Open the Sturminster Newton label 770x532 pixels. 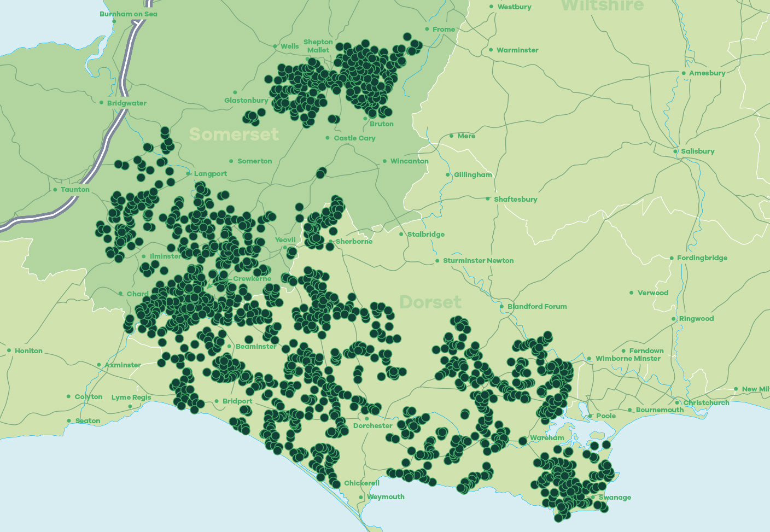[x=478, y=261]
